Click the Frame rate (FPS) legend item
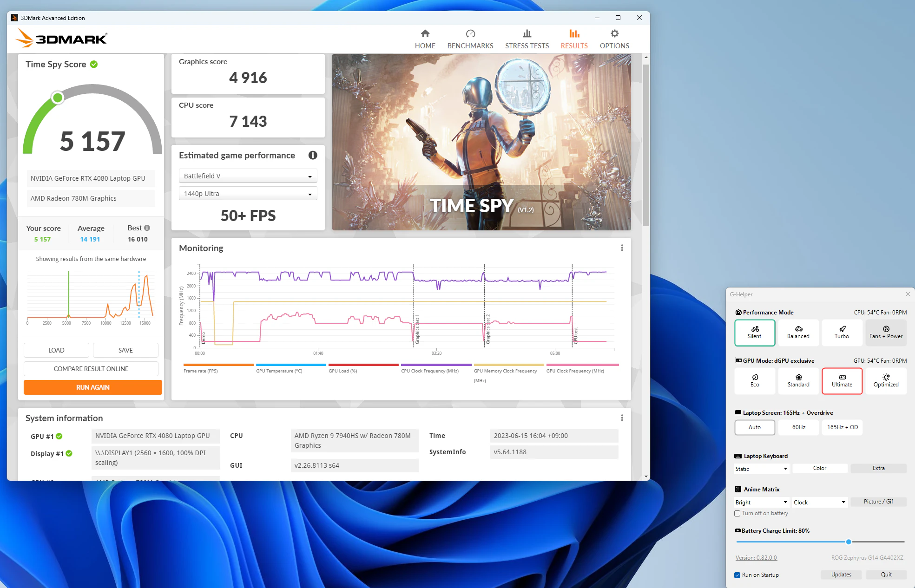The image size is (915, 588). (x=218, y=368)
